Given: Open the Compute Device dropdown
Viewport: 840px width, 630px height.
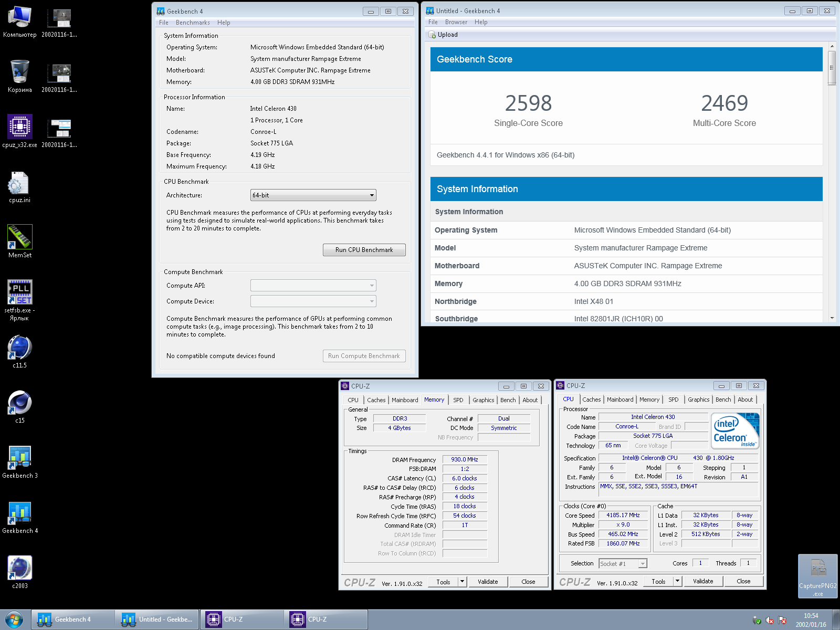Looking at the screenshot, I should (x=313, y=301).
